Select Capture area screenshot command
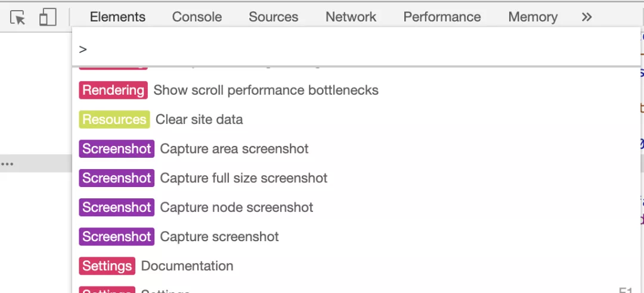This screenshot has height=293, width=644. (234, 149)
